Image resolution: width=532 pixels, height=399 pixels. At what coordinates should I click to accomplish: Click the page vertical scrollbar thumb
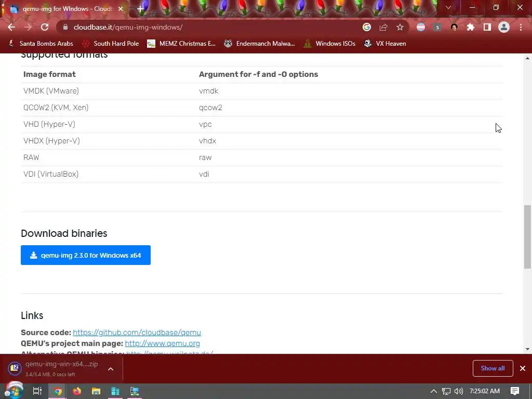[x=527, y=237]
